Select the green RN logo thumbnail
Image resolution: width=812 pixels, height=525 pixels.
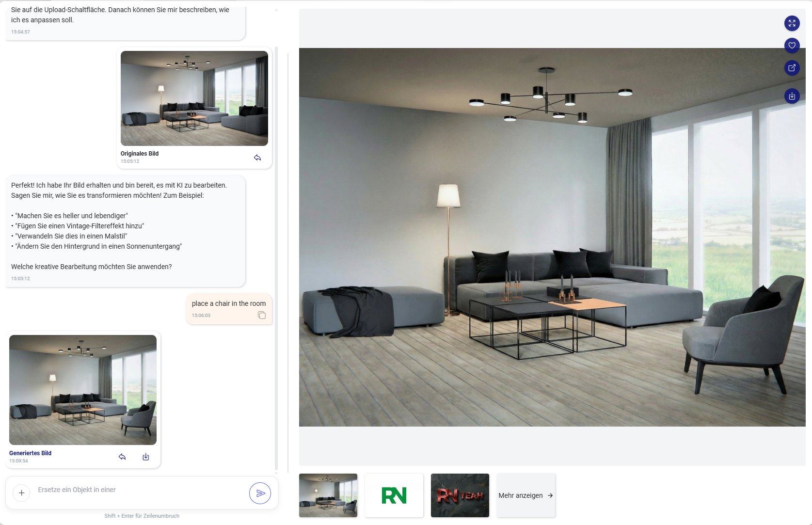[x=394, y=495]
